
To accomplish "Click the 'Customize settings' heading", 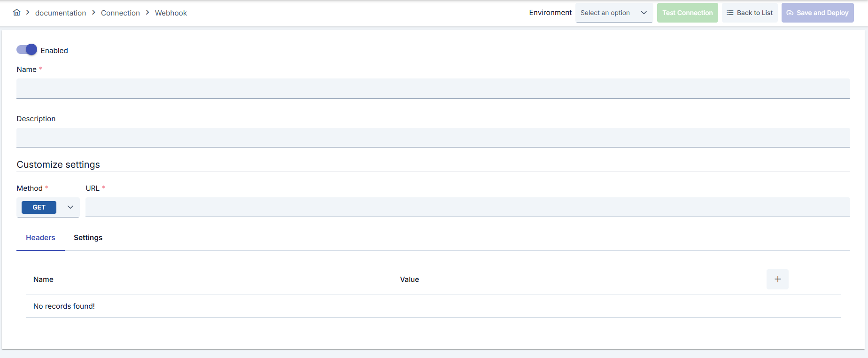I will point(58,164).
